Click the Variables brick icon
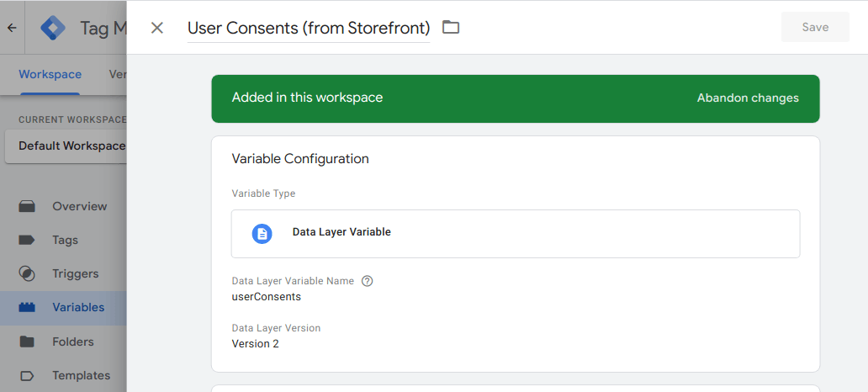The width and height of the screenshot is (868, 392). (27, 307)
